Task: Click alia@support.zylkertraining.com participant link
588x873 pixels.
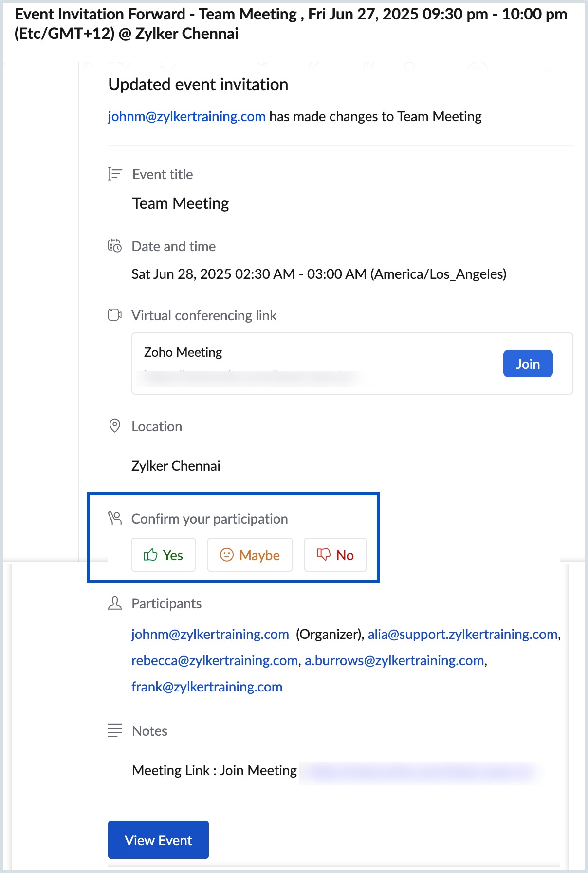Action: pyautogui.click(x=462, y=634)
